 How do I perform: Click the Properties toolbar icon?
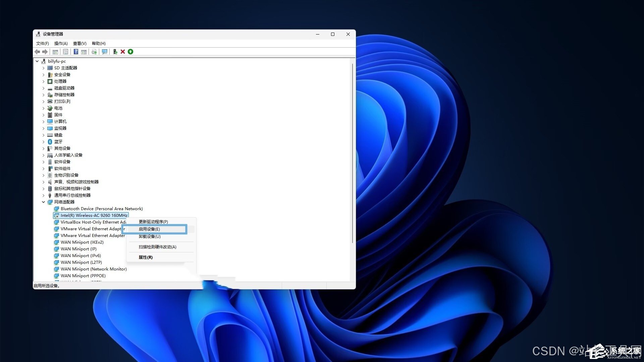65,52
